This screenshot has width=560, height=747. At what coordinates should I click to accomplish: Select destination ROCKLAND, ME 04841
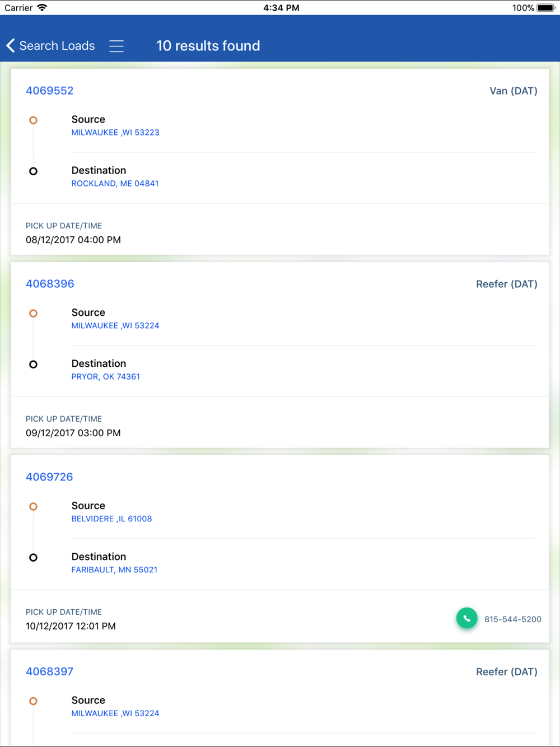point(115,184)
